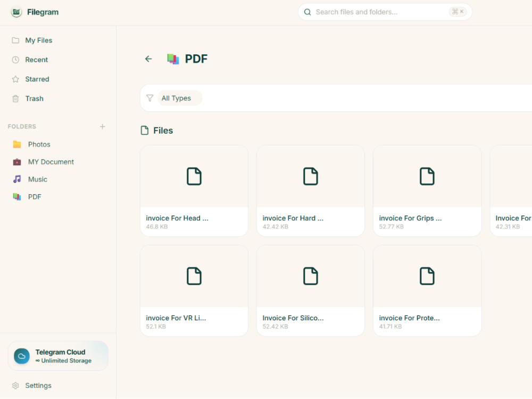Image resolution: width=532 pixels, height=399 pixels.
Task: Click the Files section document icon
Action: (145, 131)
